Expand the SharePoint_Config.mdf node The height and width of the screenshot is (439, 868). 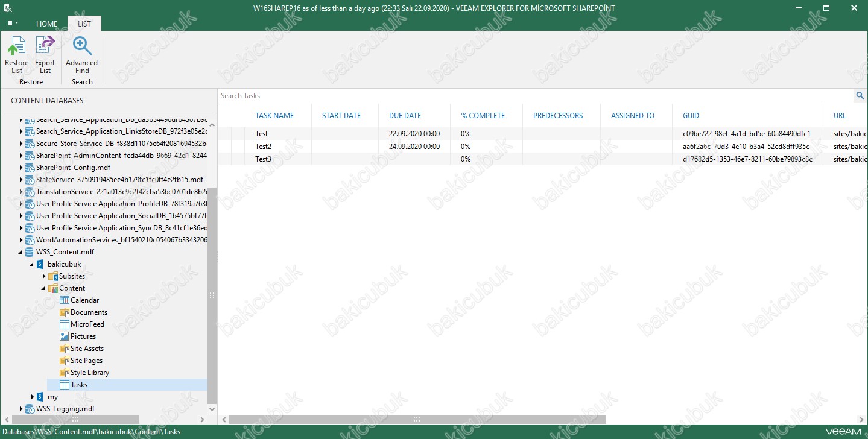tap(21, 168)
